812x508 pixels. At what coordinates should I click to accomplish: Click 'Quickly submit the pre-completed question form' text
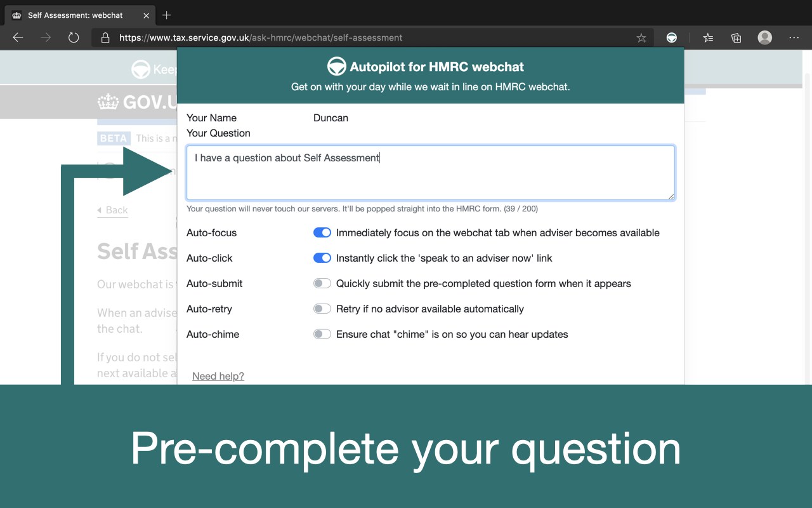[x=483, y=284]
